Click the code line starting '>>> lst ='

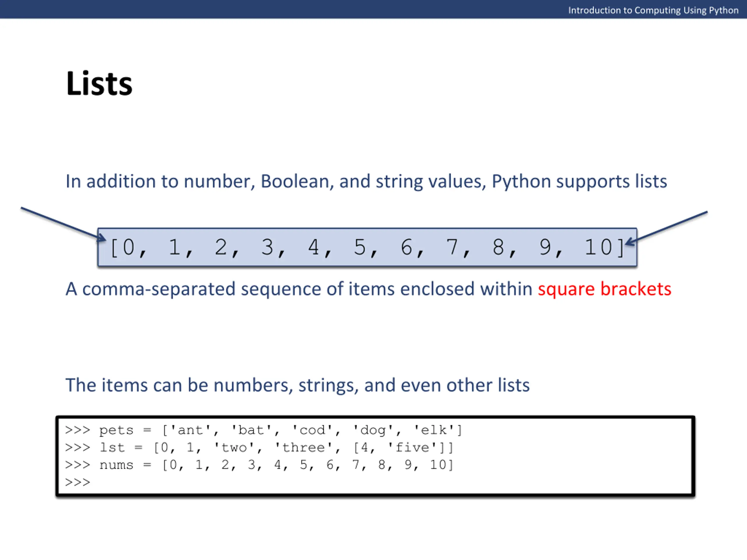[x=259, y=448]
